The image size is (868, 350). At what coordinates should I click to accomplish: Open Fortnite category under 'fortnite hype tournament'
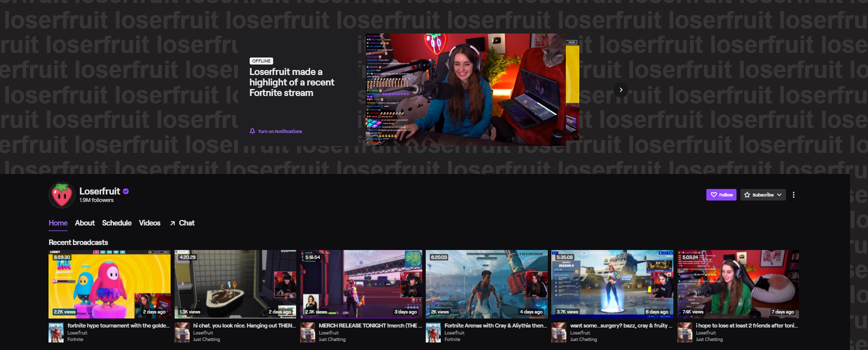click(76, 339)
